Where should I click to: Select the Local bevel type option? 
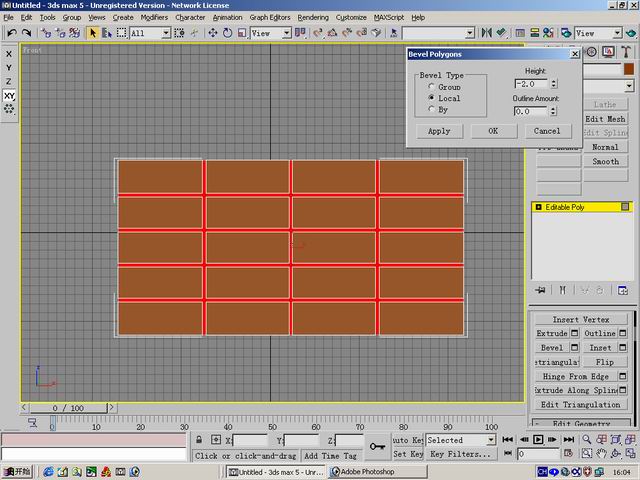click(x=432, y=98)
